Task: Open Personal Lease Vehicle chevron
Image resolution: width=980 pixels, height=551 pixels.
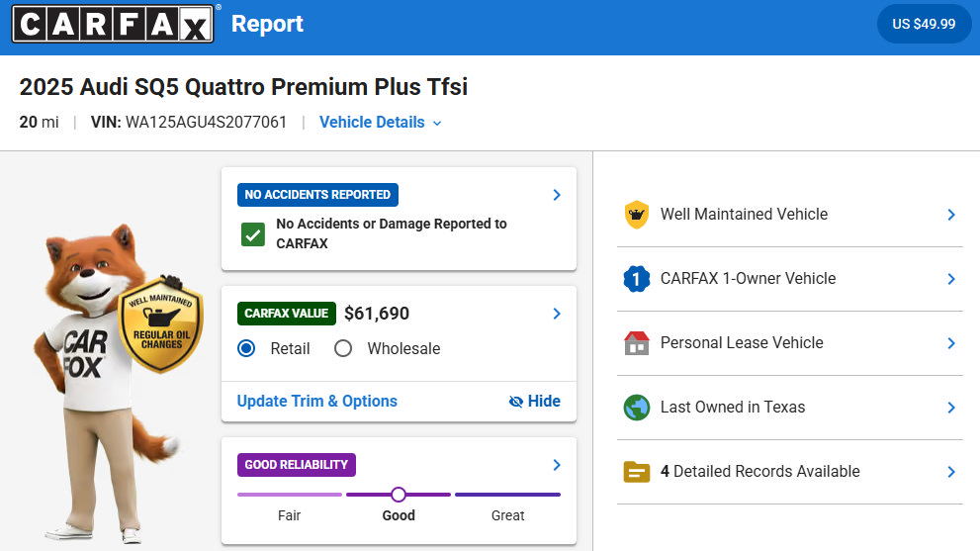Action: (x=951, y=343)
